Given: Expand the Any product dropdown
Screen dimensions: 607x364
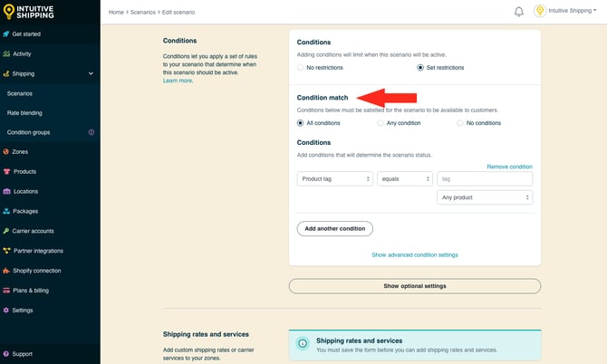Looking at the screenshot, I should 484,197.
